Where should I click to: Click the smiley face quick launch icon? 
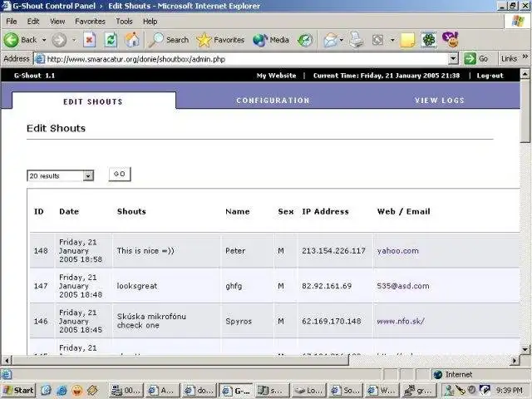[x=77, y=391]
